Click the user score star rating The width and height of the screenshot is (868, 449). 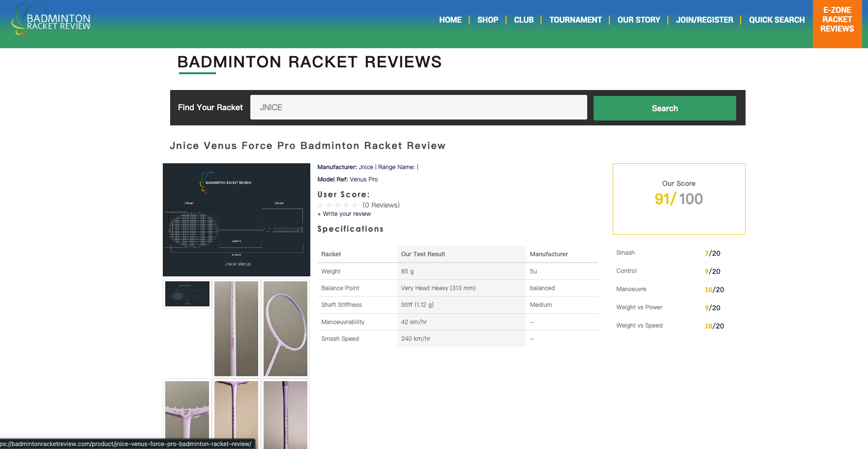click(337, 205)
